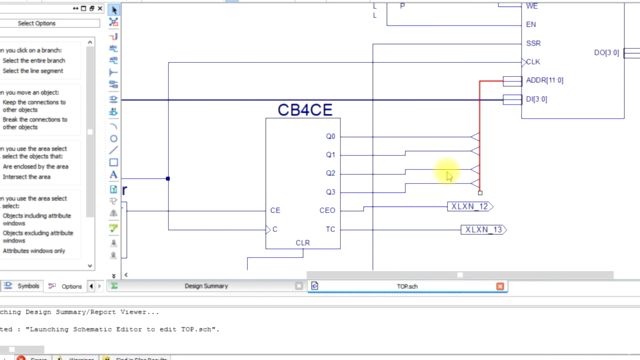Click the greyed mirror tool icon
Viewport: 640px width, 360px height.
(x=114, y=213)
